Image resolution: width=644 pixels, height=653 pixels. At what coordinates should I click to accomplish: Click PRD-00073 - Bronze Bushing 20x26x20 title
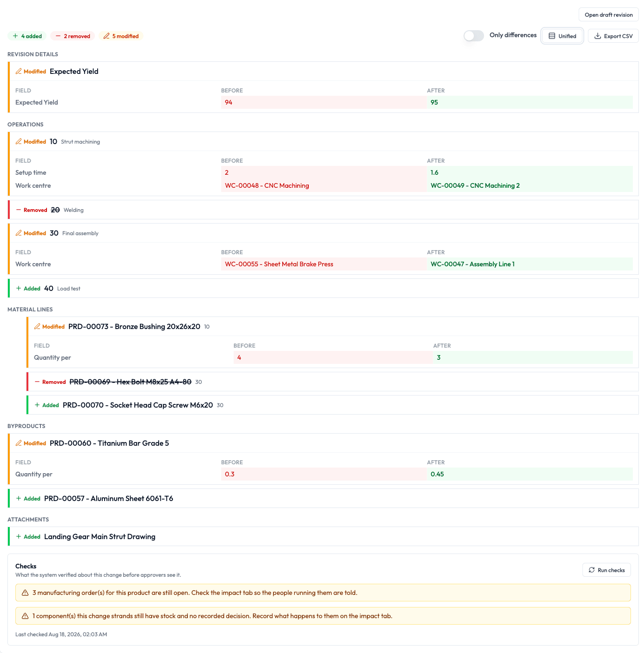(x=134, y=326)
